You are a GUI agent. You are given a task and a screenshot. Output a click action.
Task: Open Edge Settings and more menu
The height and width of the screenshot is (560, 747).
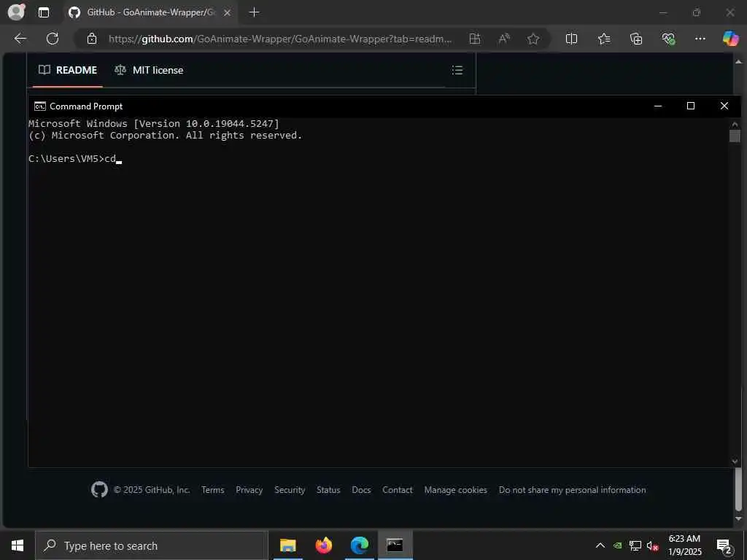(x=700, y=39)
